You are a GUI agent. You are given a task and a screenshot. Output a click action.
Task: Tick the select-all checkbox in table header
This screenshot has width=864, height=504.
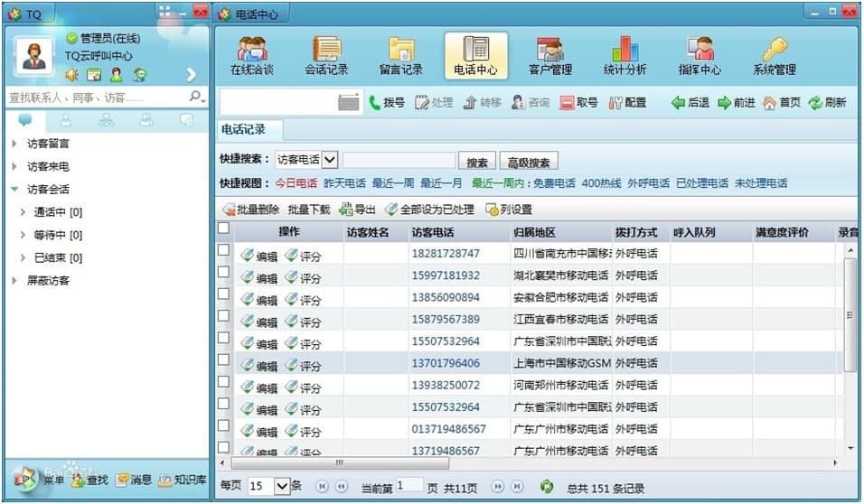(x=223, y=229)
